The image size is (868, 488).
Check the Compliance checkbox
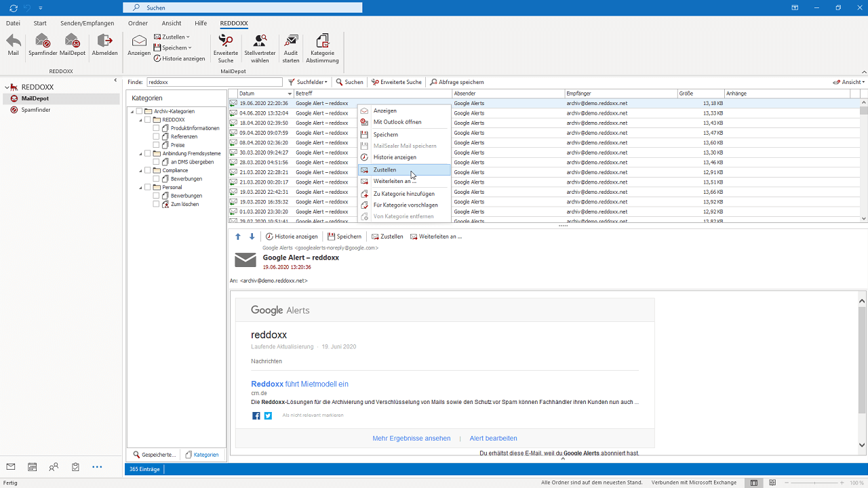coord(148,171)
